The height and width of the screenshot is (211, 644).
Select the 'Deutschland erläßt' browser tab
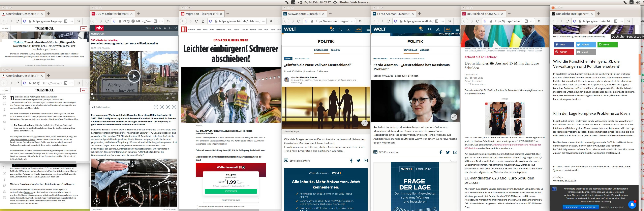click(483, 14)
